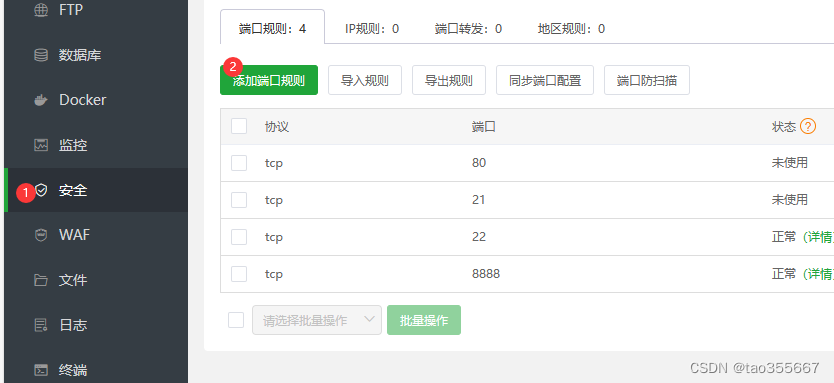
Task: Open the 数据库 menu item
Action: (x=96, y=55)
